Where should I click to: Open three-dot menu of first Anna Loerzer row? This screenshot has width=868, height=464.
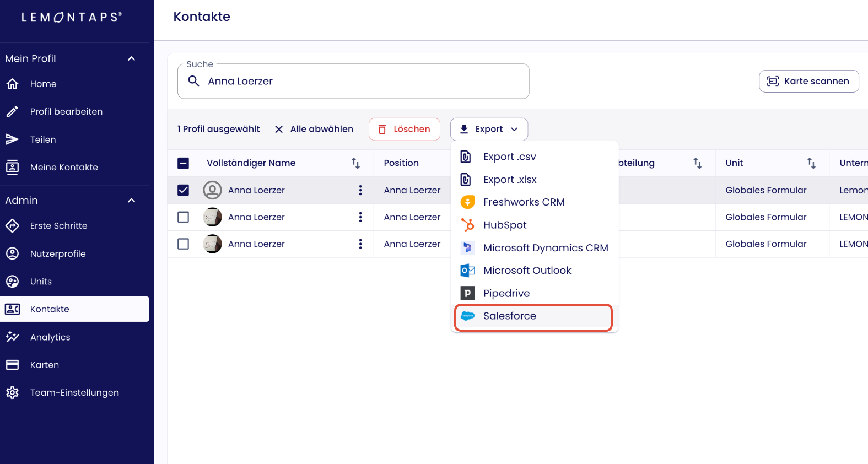click(360, 190)
